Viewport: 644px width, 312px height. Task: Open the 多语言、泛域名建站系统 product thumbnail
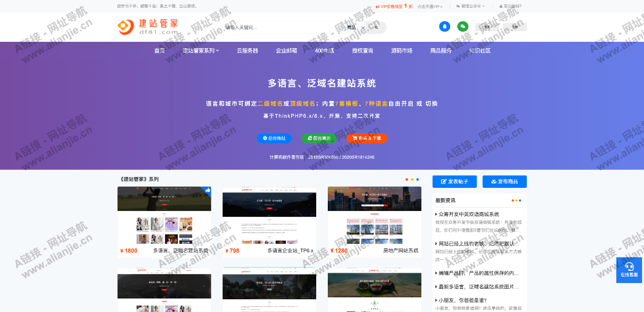point(164,216)
